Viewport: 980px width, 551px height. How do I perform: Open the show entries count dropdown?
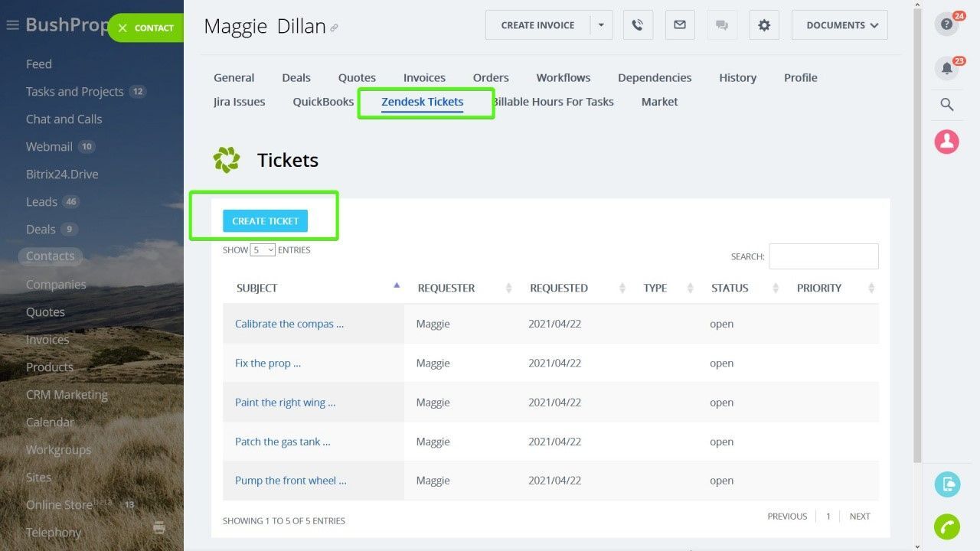pyautogui.click(x=263, y=250)
